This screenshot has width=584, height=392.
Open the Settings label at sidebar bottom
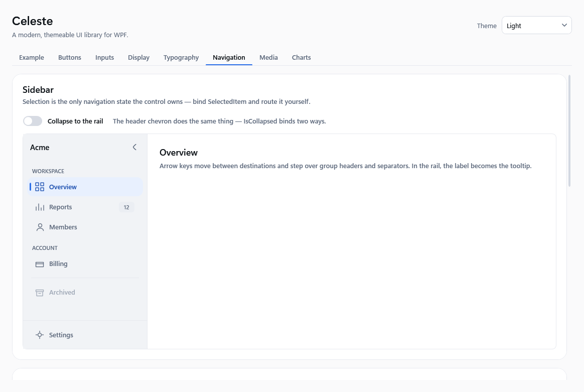pyautogui.click(x=61, y=335)
